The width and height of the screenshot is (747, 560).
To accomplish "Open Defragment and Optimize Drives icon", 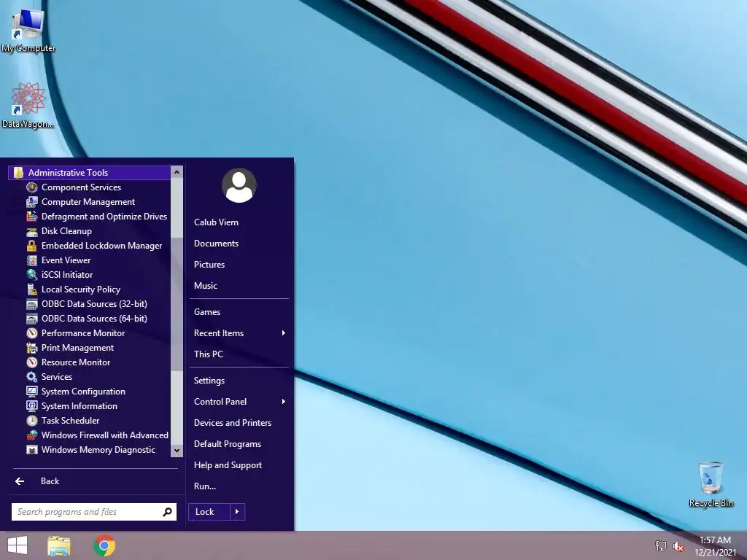I will [x=32, y=216].
